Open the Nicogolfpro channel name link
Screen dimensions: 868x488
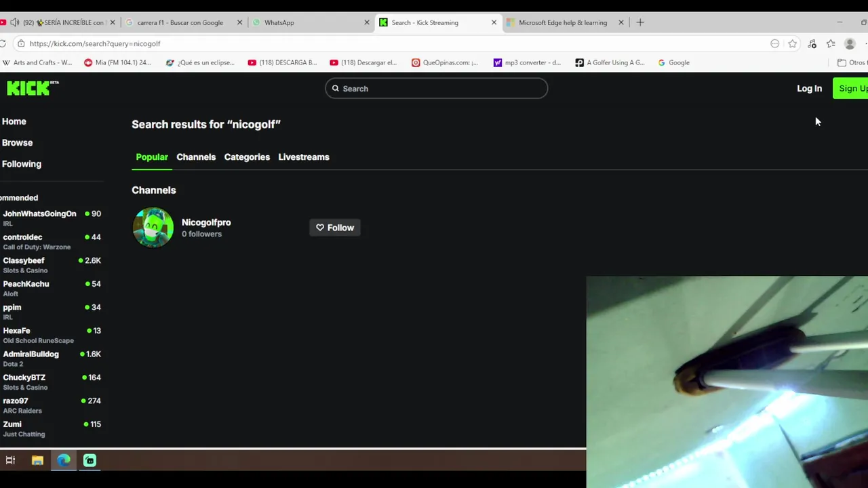point(206,222)
